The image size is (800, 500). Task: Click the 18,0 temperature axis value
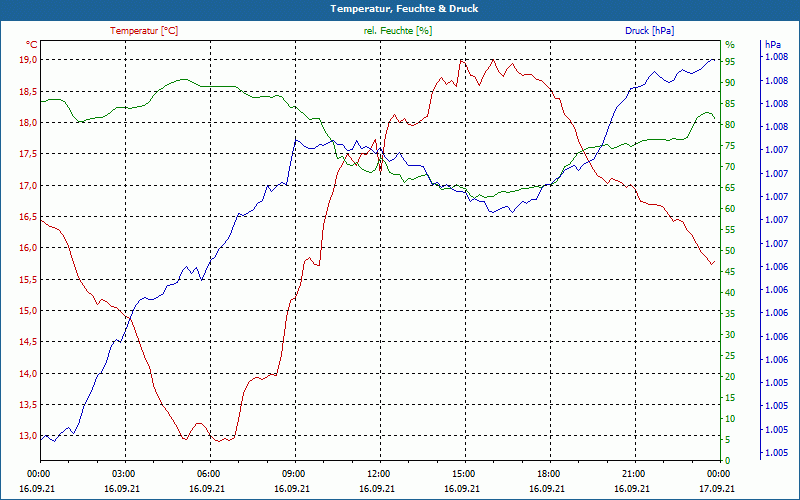click(29, 122)
